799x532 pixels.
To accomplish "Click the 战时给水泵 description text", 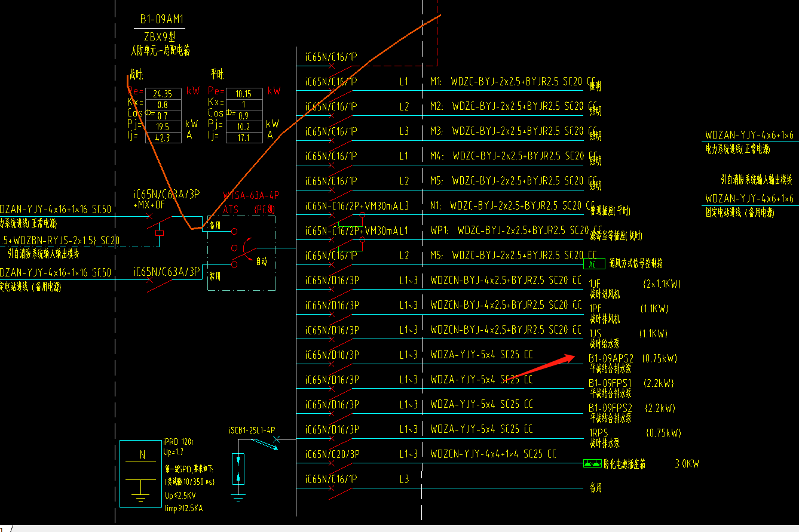I will point(605,344).
